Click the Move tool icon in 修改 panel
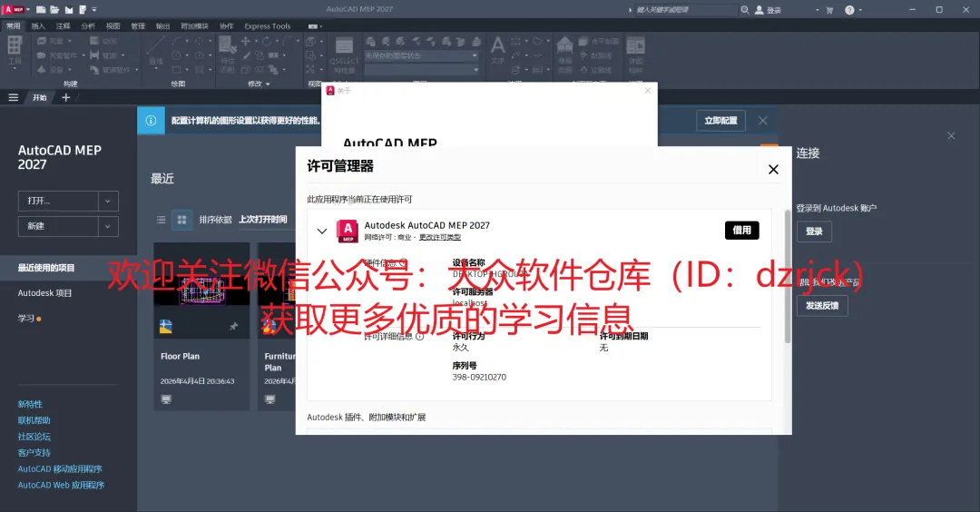This screenshot has width=980, height=512. point(246,41)
